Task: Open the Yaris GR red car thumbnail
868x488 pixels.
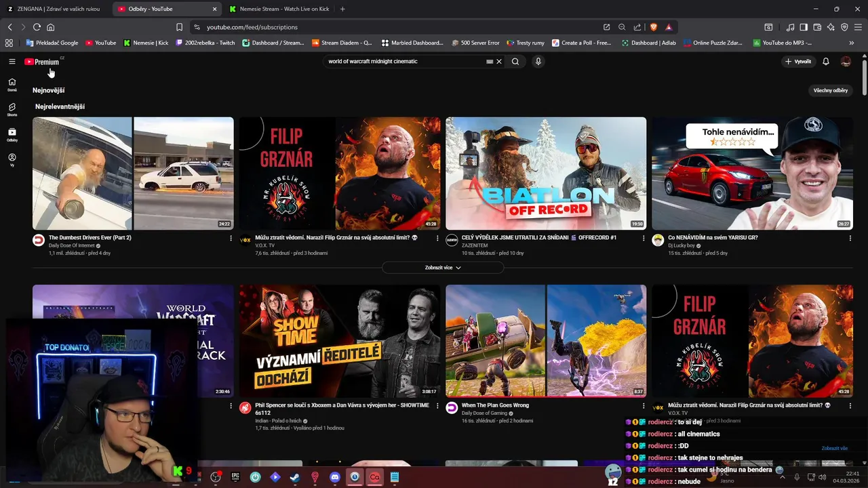Action: [x=752, y=174]
